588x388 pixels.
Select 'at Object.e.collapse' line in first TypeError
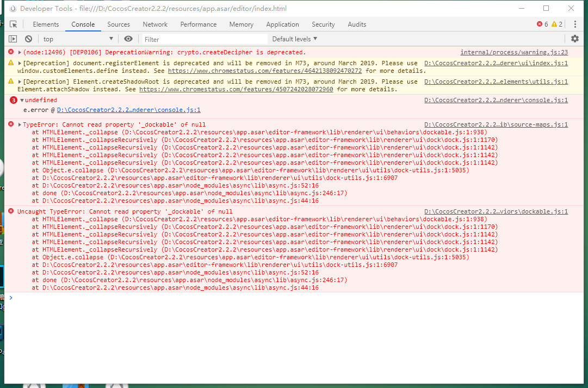pos(251,171)
